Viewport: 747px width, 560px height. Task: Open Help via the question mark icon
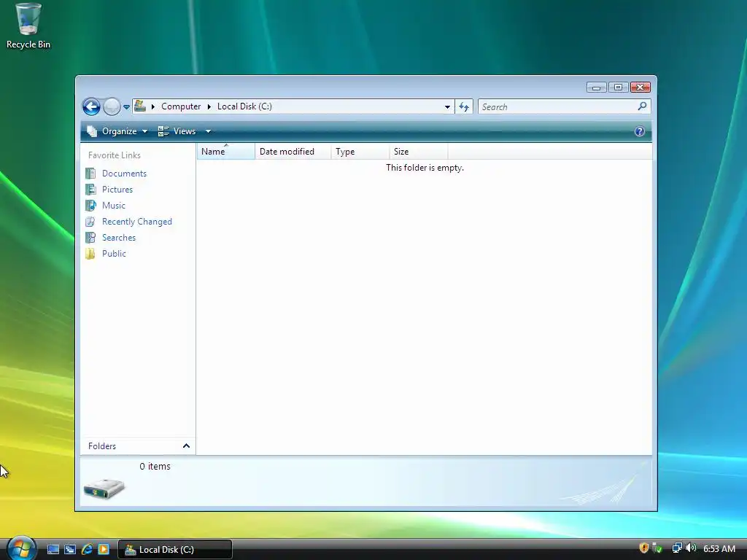pos(639,131)
